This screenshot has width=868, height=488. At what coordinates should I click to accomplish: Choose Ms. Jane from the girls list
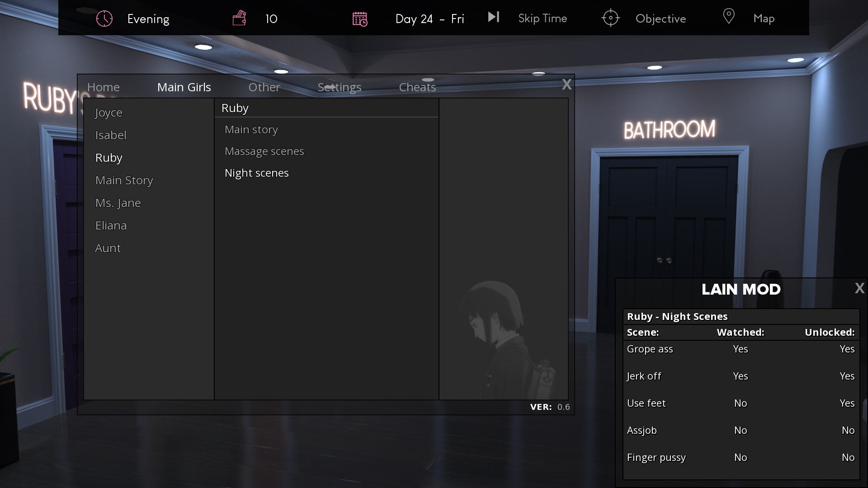[118, 203]
